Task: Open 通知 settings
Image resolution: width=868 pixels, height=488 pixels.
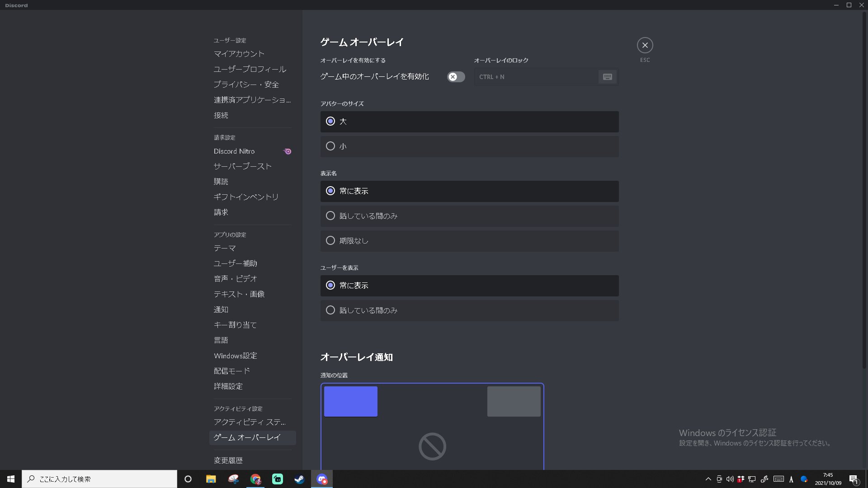Action: (252, 310)
